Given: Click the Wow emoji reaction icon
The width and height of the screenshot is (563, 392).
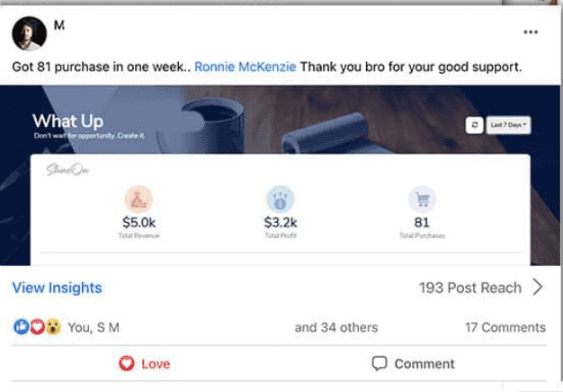Looking at the screenshot, I should click(x=53, y=327).
